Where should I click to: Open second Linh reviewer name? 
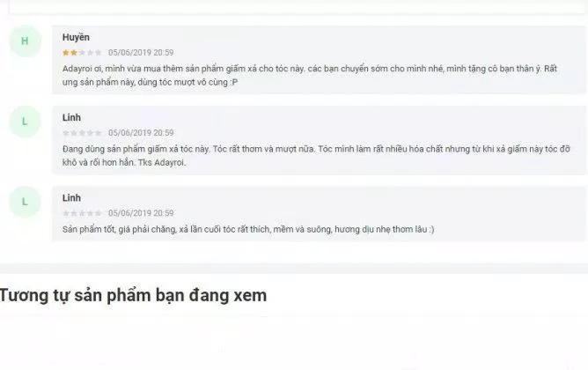pyautogui.click(x=71, y=197)
